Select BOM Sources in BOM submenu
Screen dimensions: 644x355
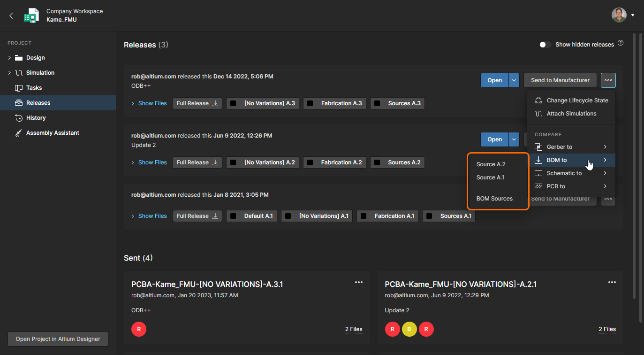pos(498,199)
